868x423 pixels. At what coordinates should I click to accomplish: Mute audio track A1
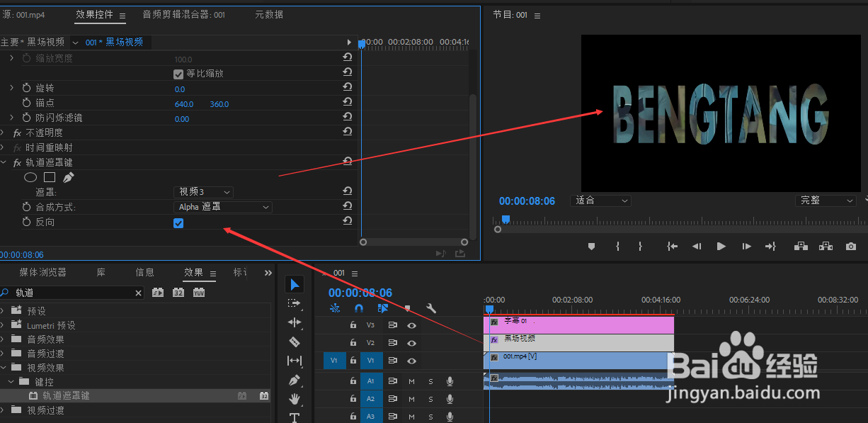pos(411,381)
